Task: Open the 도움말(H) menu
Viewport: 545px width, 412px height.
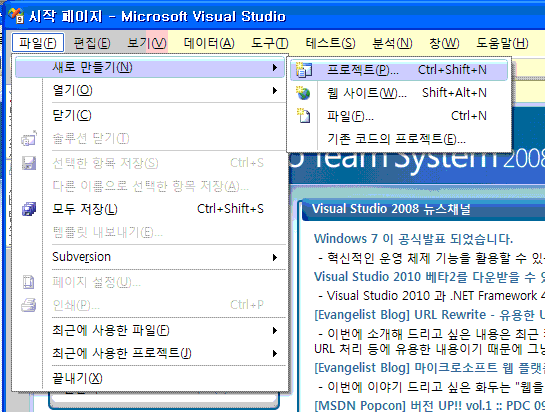Action: (502, 43)
